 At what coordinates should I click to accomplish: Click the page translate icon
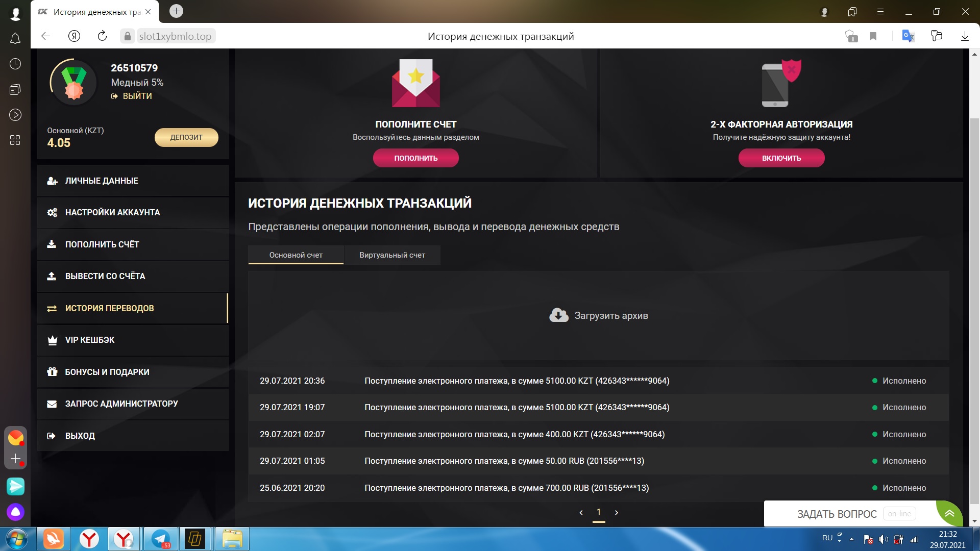pos(908,36)
